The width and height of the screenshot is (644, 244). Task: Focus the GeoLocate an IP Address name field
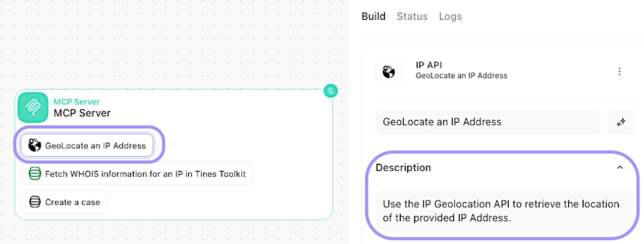tap(488, 122)
